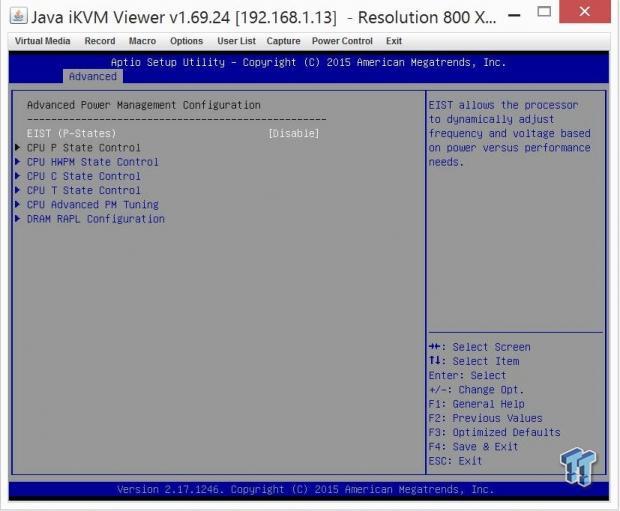Click the 'Select Item' help line

tap(474, 361)
